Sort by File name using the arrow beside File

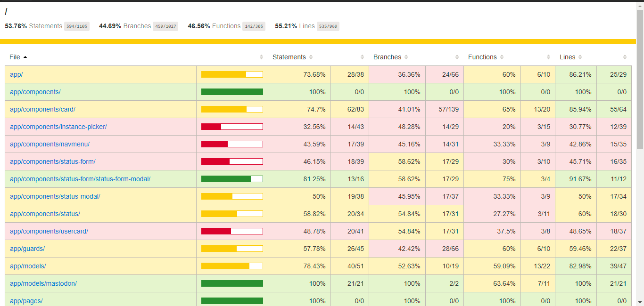[x=25, y=57]
